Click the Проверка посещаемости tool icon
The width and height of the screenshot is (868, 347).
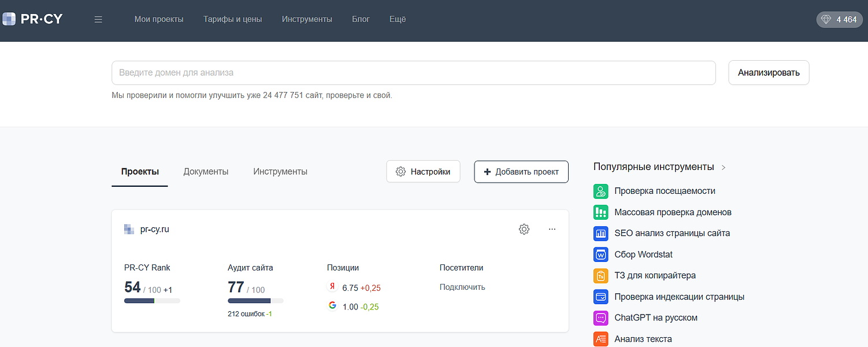pyautogui.click(x=601, y=191)
